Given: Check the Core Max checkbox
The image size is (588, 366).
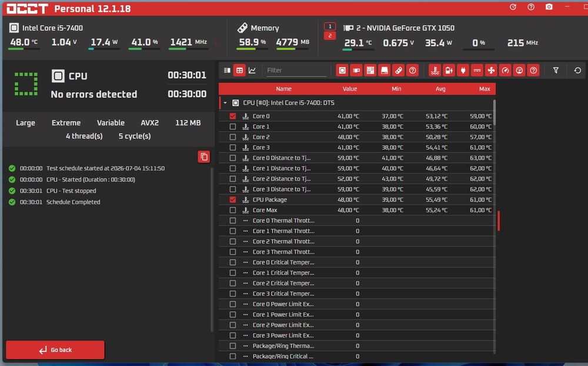Looking at the screenshot, I should coord(233,210).
